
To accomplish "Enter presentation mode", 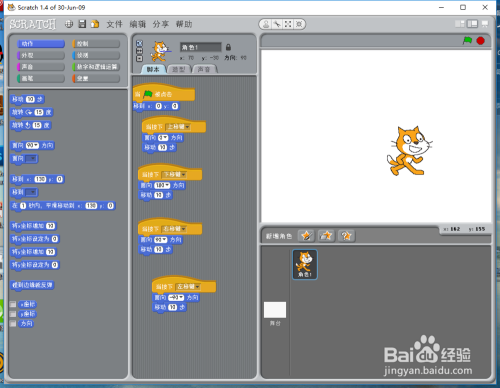I will coord(485,24).
